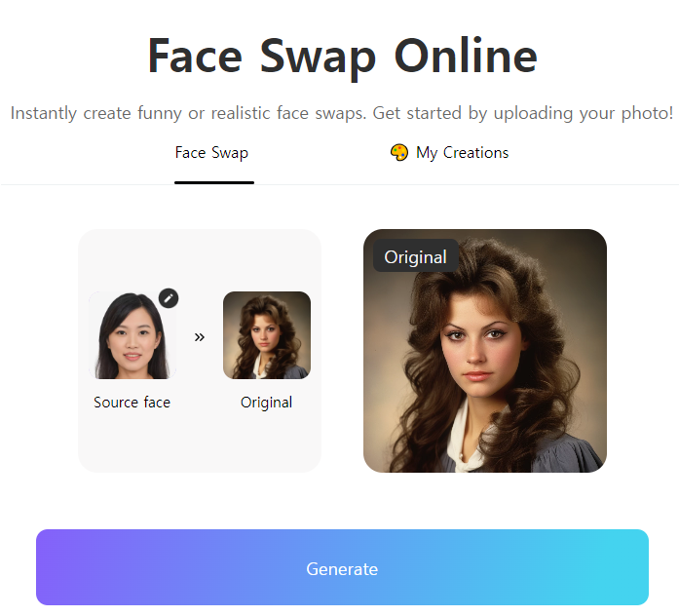The image size is (679, 616).
Task: Click the black underline beneath Face Swap tab
Action: [214, 183]
